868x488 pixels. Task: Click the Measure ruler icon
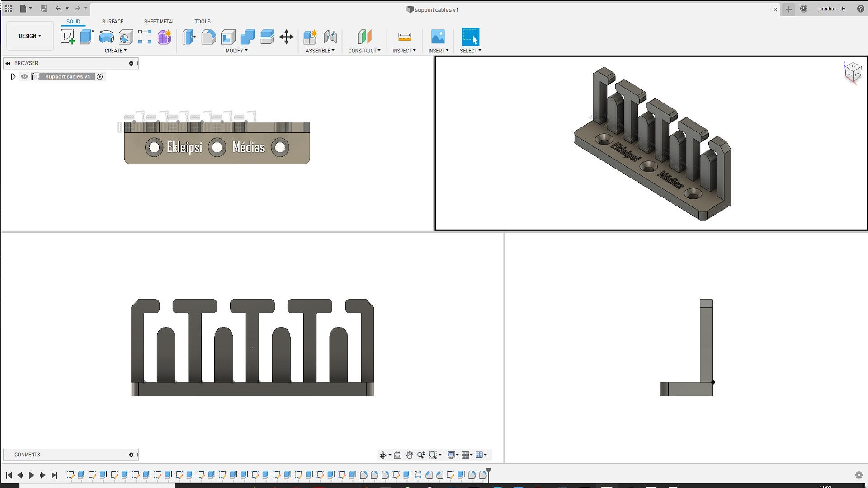404,37
